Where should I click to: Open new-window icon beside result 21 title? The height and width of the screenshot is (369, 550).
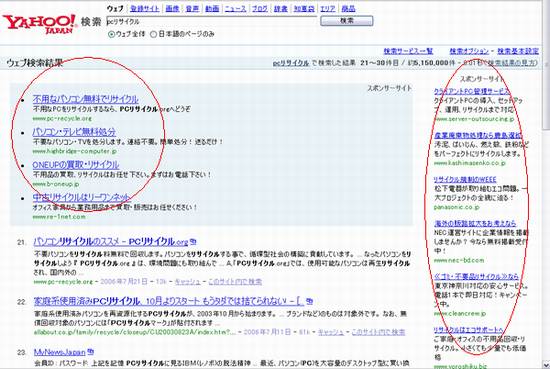coord(193,242)
